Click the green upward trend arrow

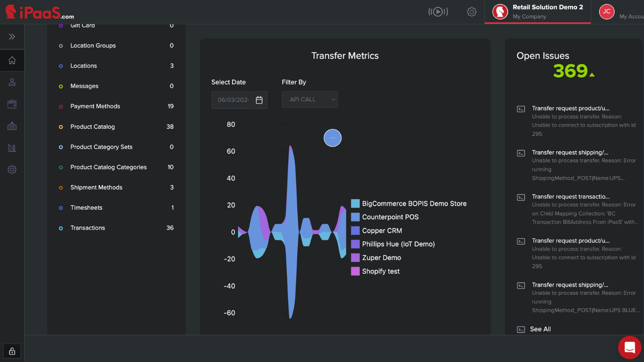592,74
